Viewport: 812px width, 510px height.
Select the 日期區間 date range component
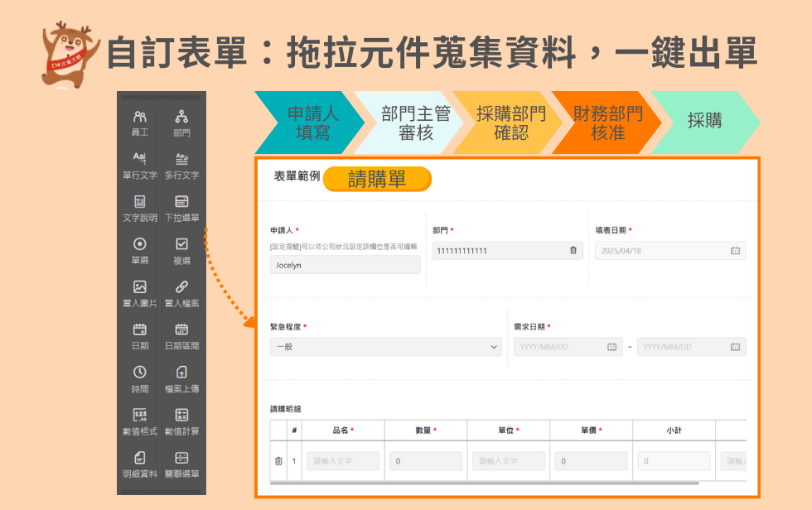tap(181, 336)
